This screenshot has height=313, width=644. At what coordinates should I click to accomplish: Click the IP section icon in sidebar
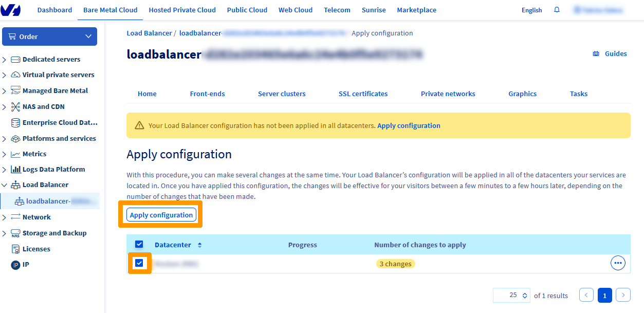coord(16,264)
